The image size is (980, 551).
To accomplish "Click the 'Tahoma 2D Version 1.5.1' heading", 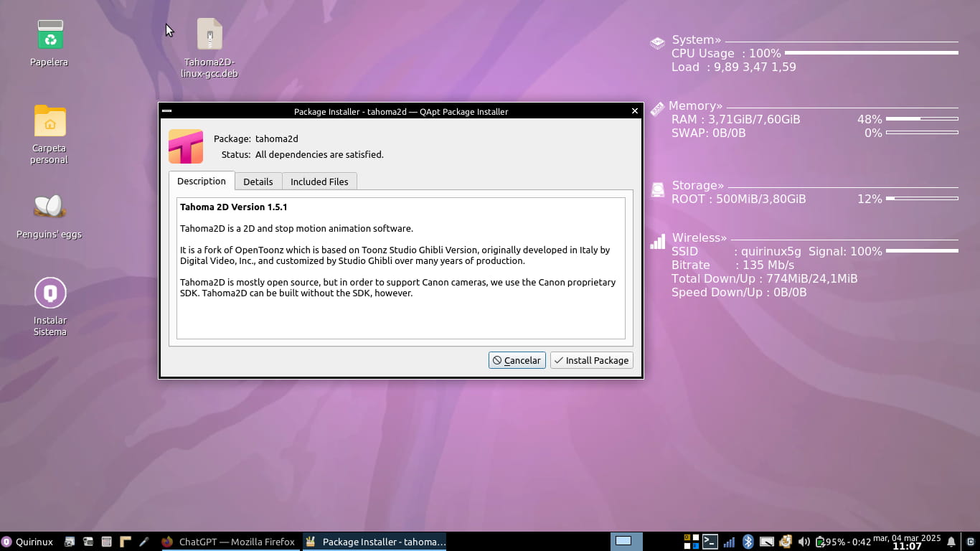I will (x=234, y=207).
